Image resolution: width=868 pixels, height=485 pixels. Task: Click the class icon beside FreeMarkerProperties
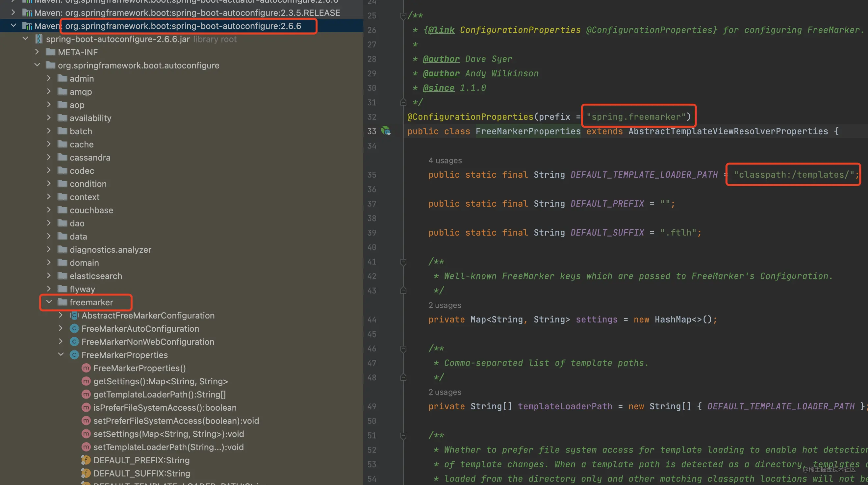coord(74,355)
